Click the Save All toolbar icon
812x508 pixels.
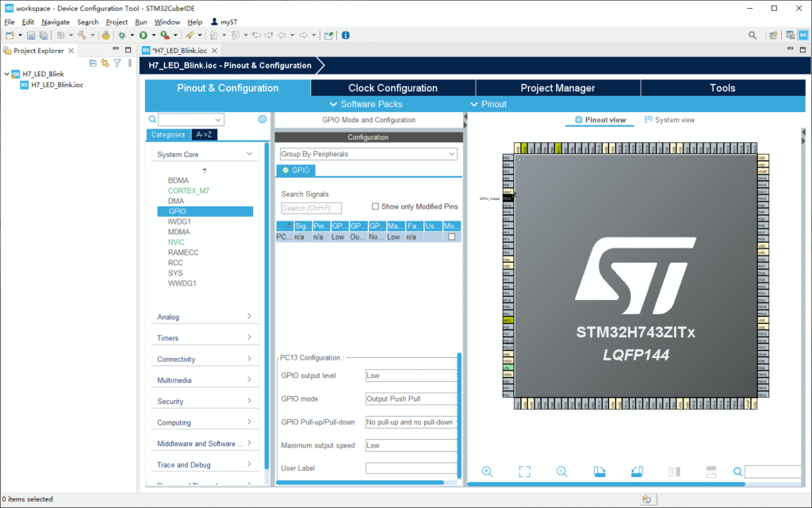pos(44,35)
